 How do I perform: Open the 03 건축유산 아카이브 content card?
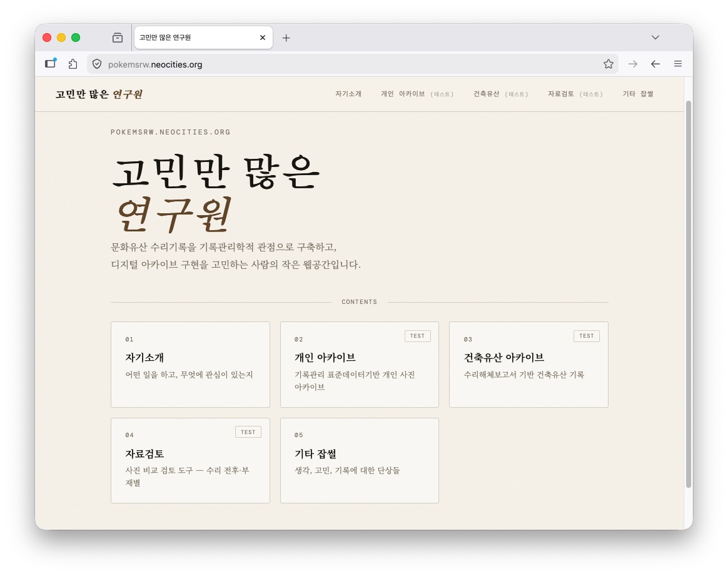(529, 365)
